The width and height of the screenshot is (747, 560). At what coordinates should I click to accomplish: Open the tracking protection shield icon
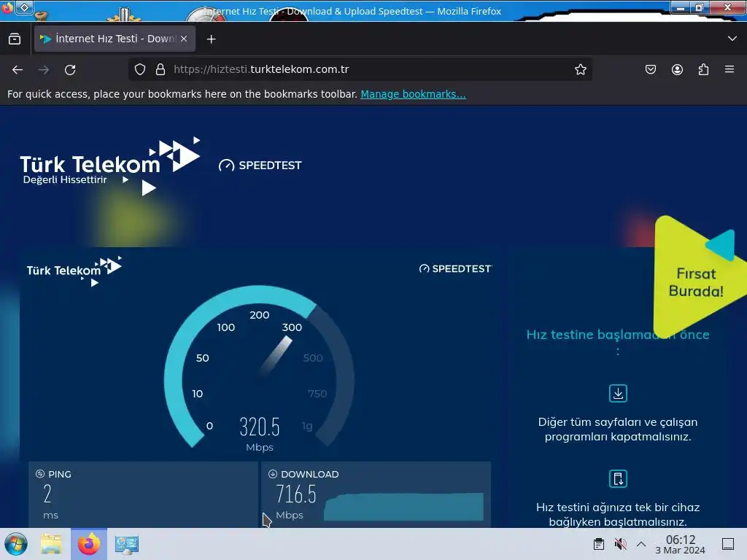pyautogui.click(x=139, y=69)
